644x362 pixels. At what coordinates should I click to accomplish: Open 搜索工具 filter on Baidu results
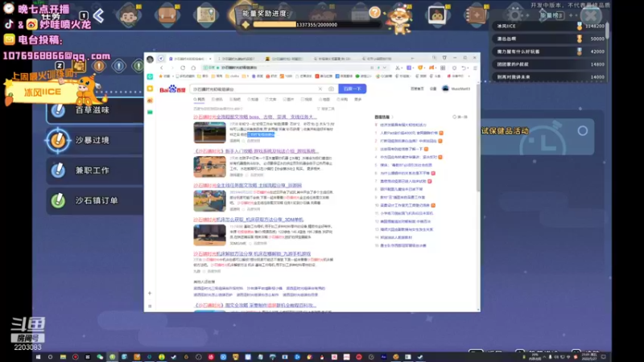click(326, 109)
